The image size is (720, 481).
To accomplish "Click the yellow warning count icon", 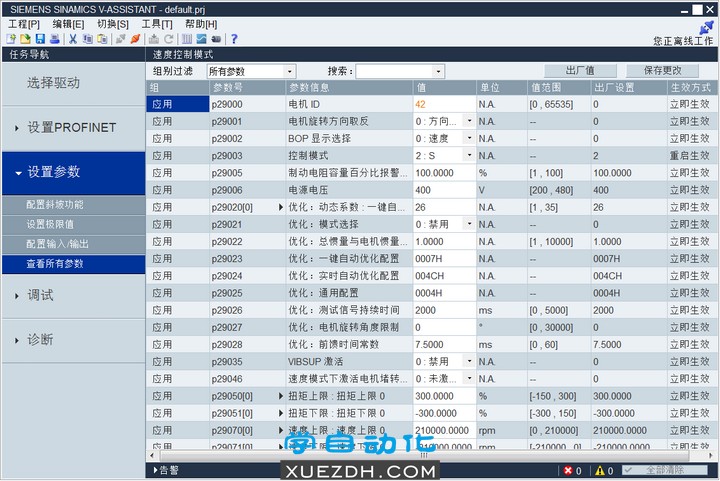I will click(x=600, y=470).
